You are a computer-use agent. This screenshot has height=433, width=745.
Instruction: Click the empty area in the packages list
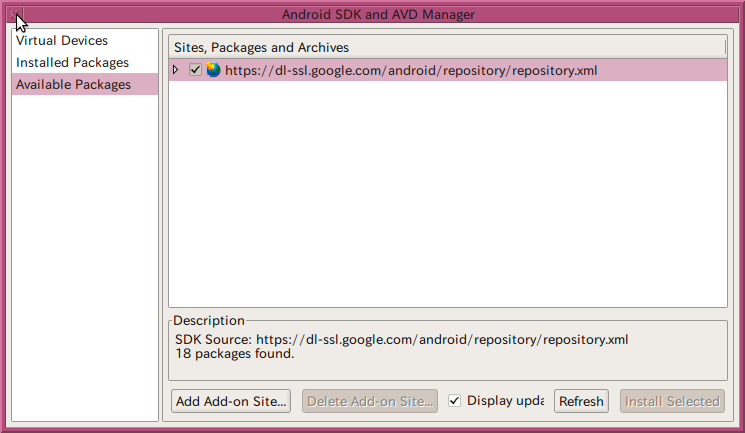(448, 193)
